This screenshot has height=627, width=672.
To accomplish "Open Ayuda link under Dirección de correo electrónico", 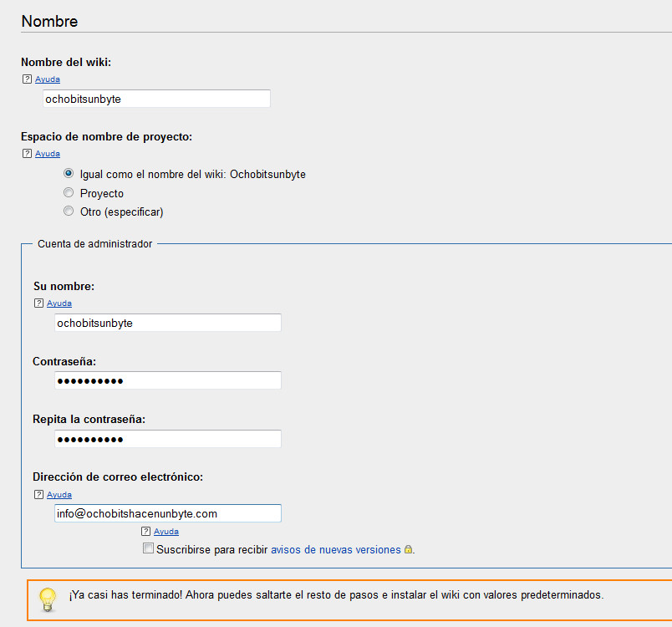I will click(x=59, y=495).
